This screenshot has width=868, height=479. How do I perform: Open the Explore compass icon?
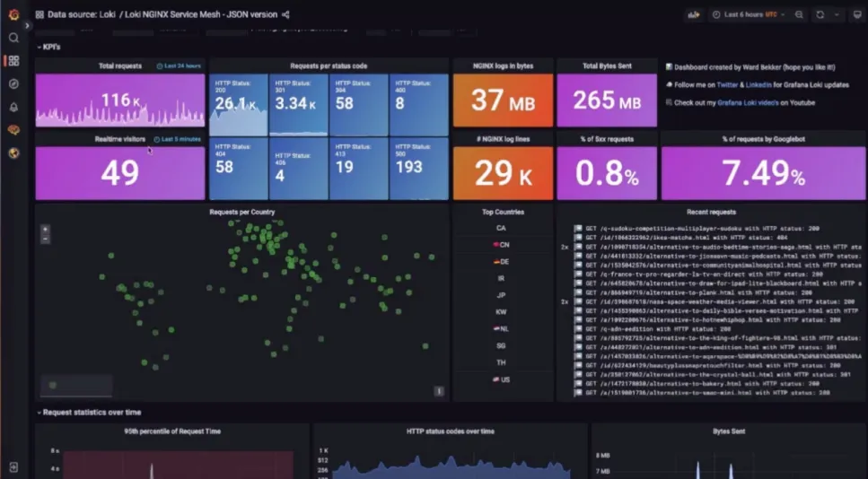pos(13,84)
